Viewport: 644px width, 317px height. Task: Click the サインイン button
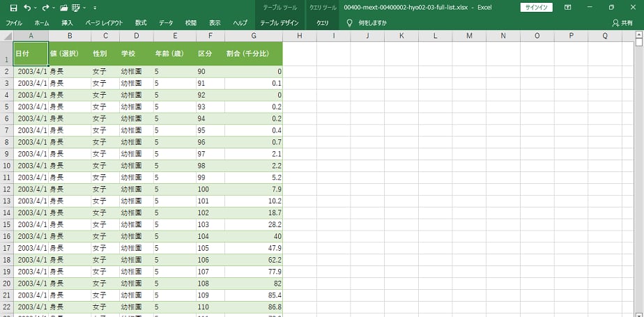[x=537, y=8]
